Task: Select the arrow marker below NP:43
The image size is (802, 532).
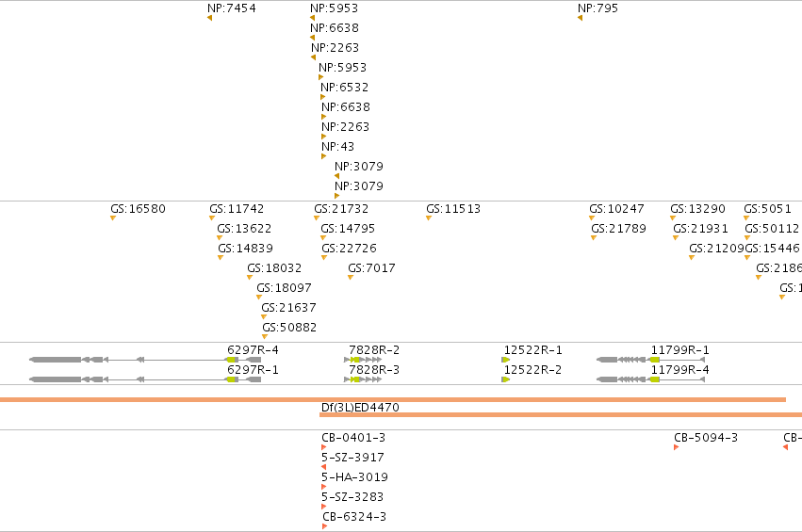Action: point(324,156)
